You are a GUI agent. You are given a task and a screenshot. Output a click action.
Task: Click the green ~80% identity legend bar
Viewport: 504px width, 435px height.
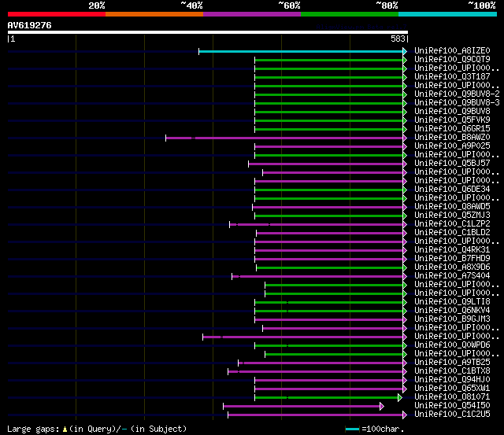(350, 14)
